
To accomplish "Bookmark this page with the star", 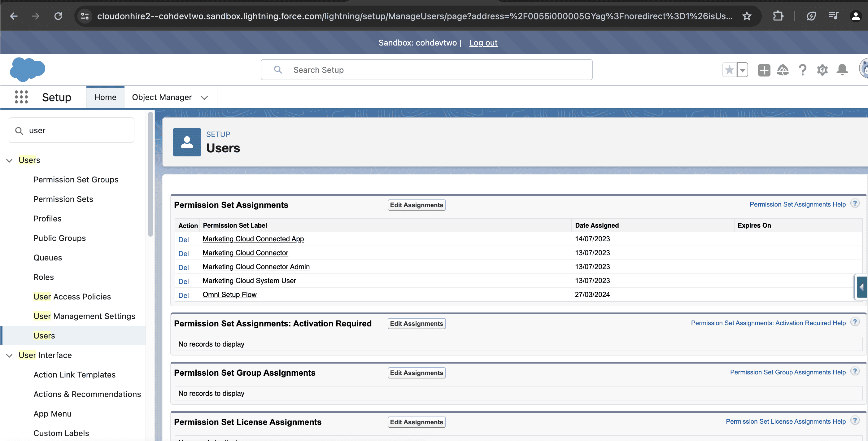I will (747, 16).
